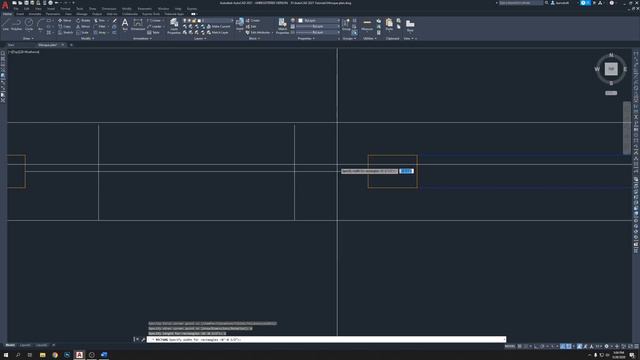Switch to the Layout1 tab
This screenshot has height=360, width=640.
click(x=25, y=345)
